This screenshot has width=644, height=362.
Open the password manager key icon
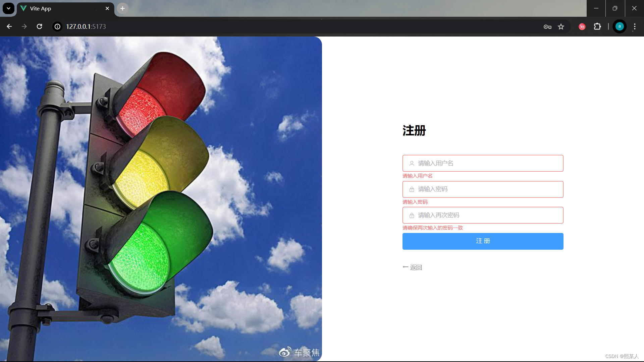547,26
